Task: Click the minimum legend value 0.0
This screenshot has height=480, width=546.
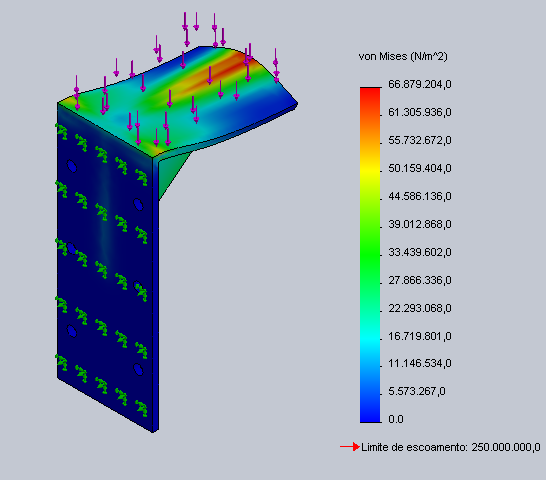Action: pyautogui.click(x=396, y=419)
